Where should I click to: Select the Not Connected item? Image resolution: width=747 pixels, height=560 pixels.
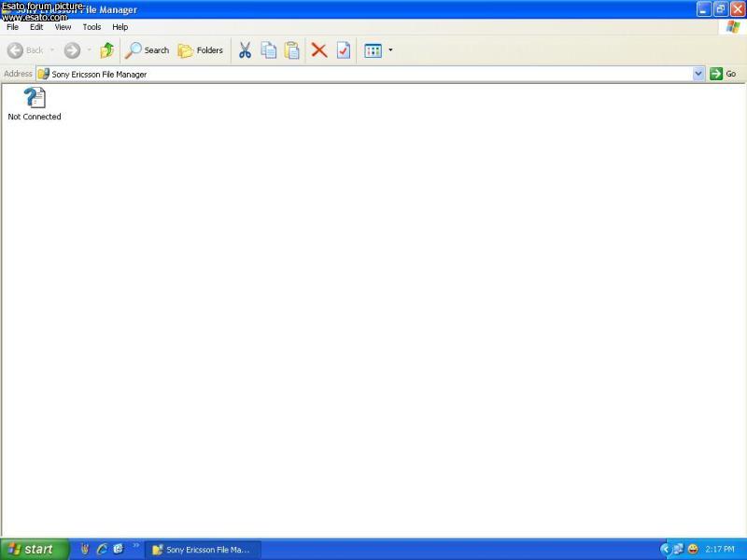point(35,104)
